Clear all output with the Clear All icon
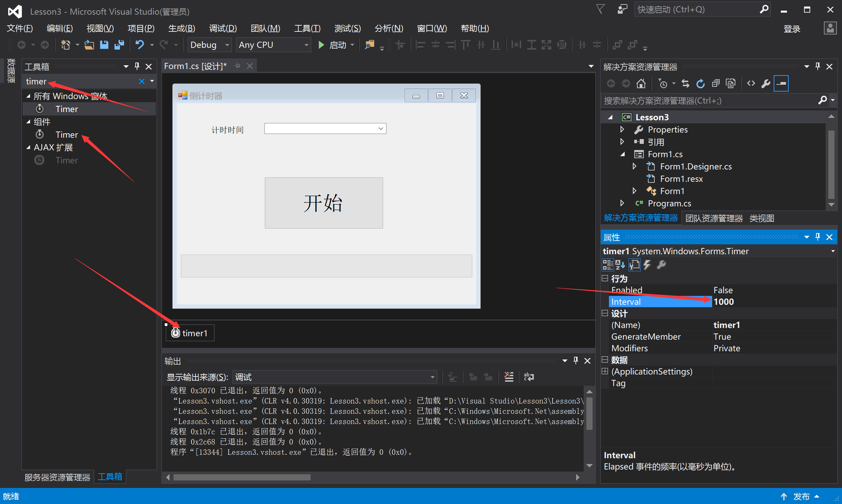 click(509, 377)
